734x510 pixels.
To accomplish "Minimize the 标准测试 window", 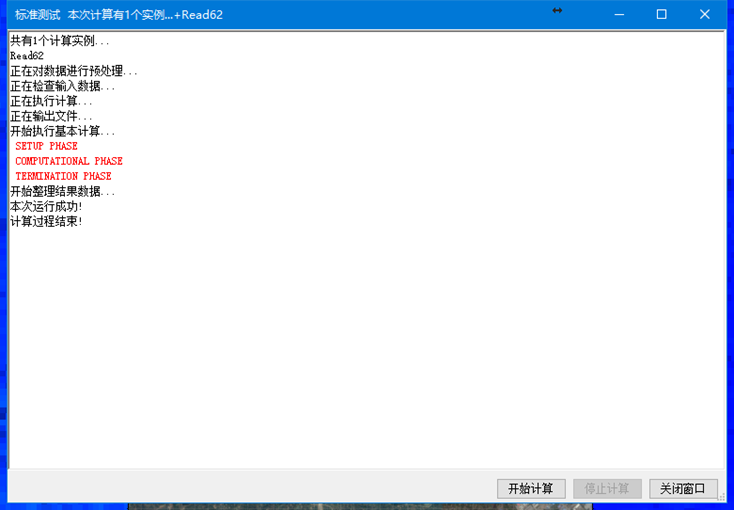I will pos(617,15).
